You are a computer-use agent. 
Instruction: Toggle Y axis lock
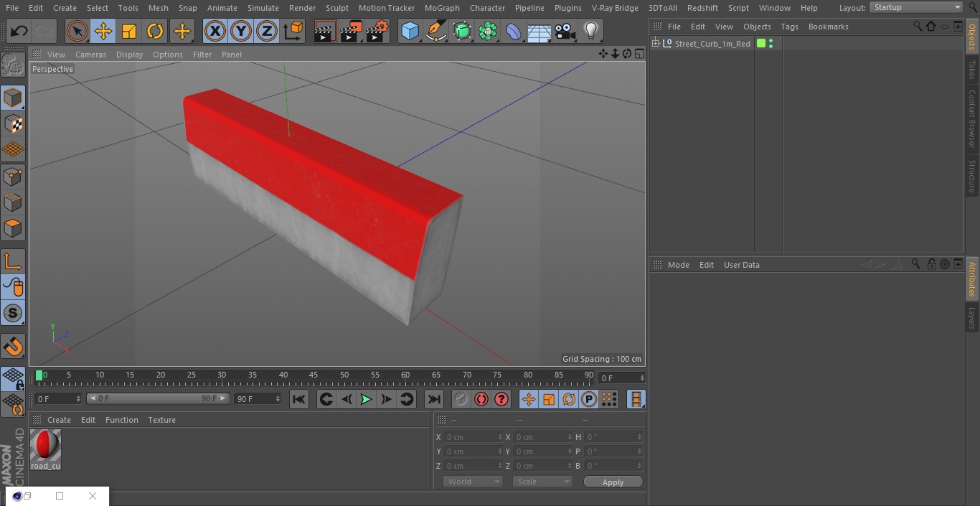click(241, 32)
